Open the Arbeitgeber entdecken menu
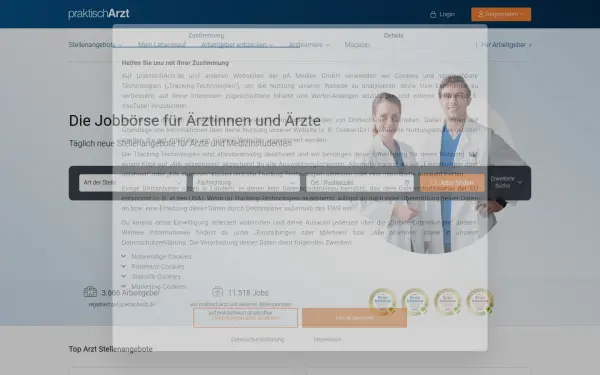The width and height of the screenshot is (600, 375). [237, 45]
